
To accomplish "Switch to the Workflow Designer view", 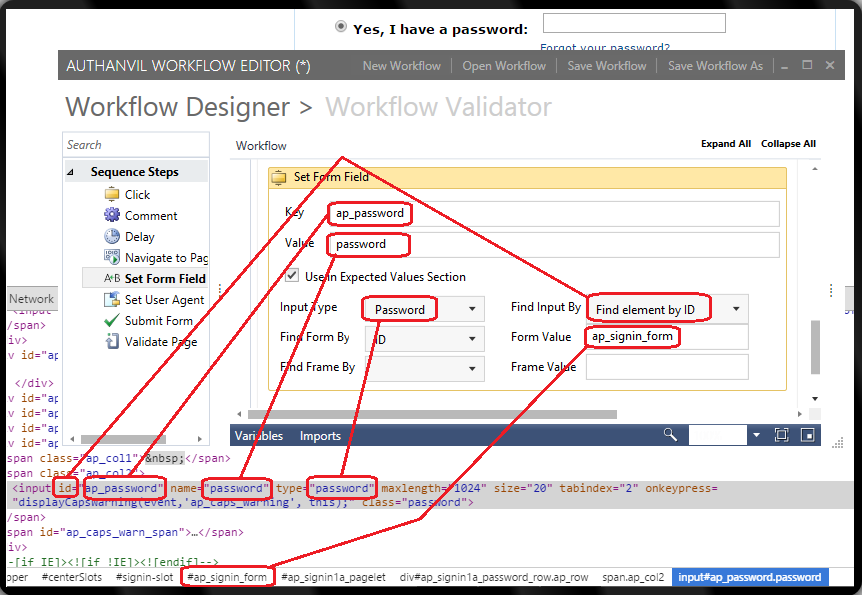I will 178,107.
